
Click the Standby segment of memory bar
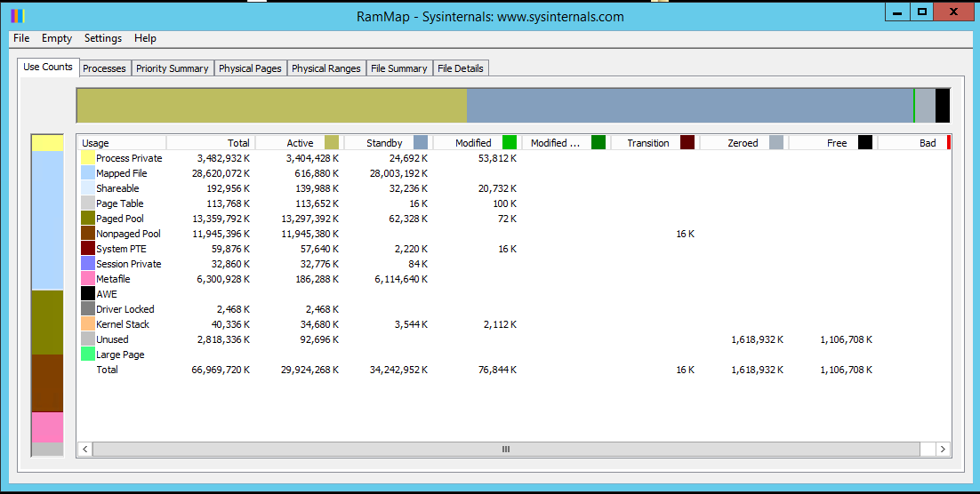(690, 106)
